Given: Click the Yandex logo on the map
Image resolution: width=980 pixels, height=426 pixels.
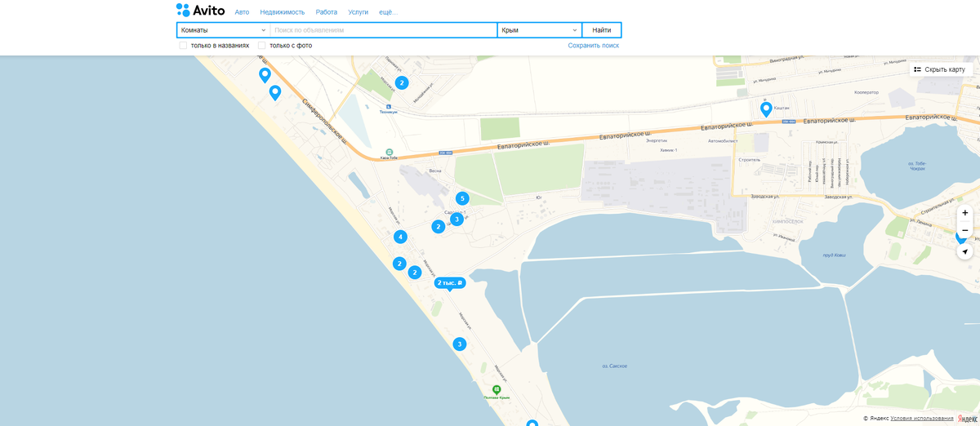Looking at the screenshot, I should (x=968, y=419).
